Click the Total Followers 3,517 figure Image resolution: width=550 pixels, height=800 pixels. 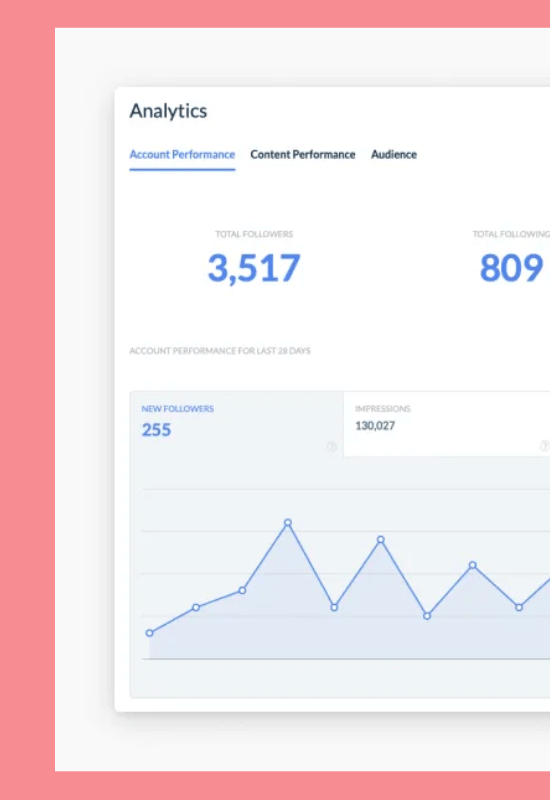point(254,268)
